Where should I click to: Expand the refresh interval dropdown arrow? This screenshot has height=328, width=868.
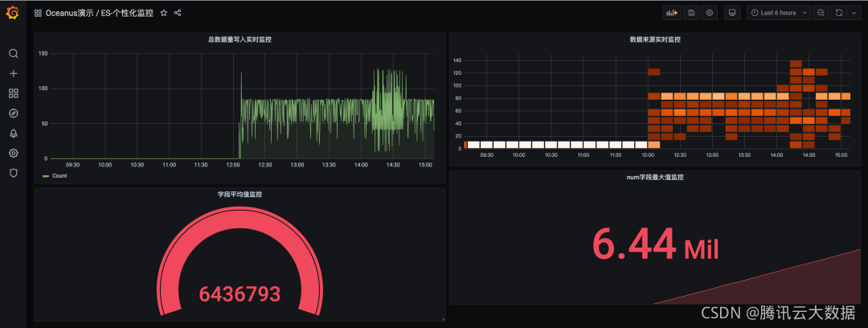[x=853, y=13]
